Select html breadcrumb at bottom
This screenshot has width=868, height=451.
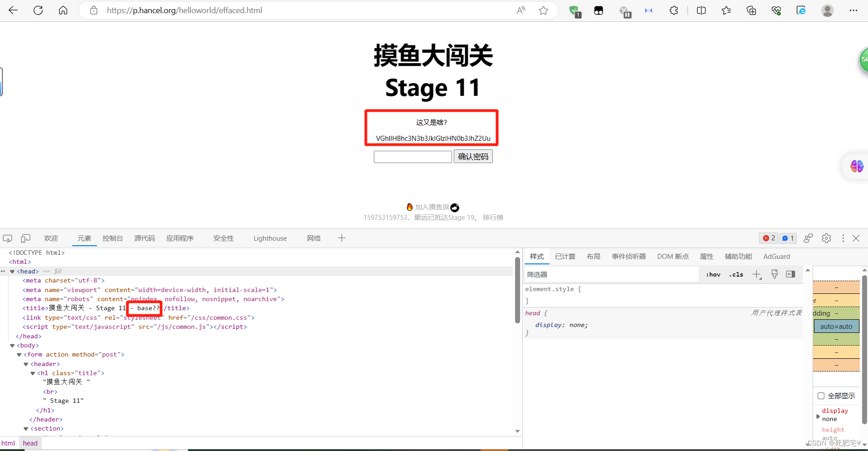[x=8, y=443]
